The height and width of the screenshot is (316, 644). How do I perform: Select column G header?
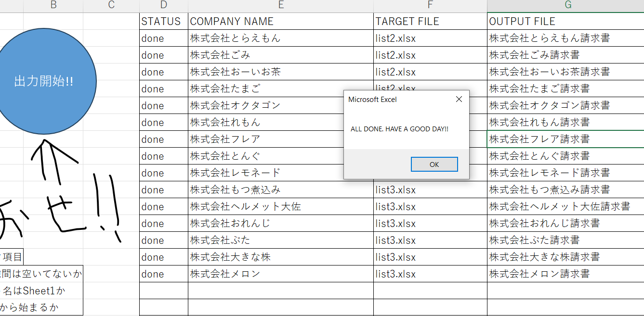click(567, 5)
